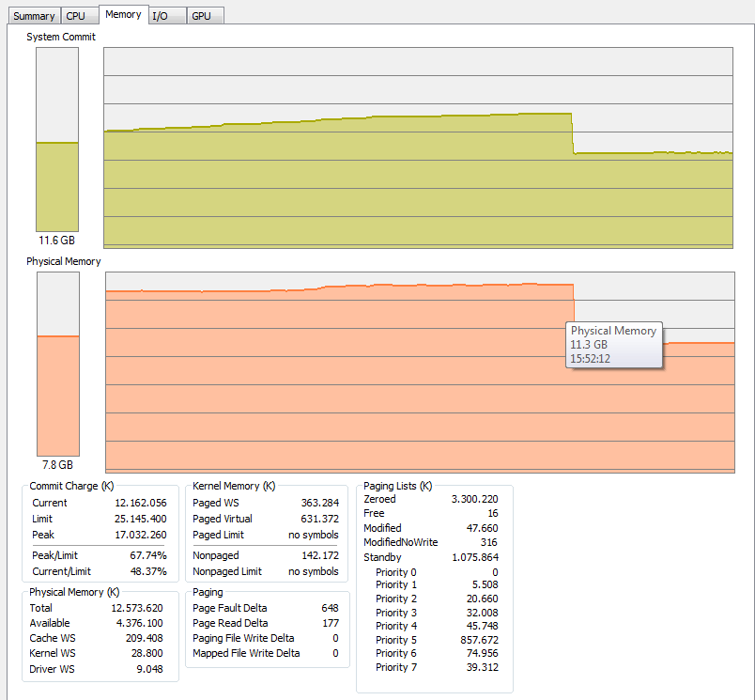The image size is (755, 700).
Task: Click the Standby paging list value
Action: (474, 557)
